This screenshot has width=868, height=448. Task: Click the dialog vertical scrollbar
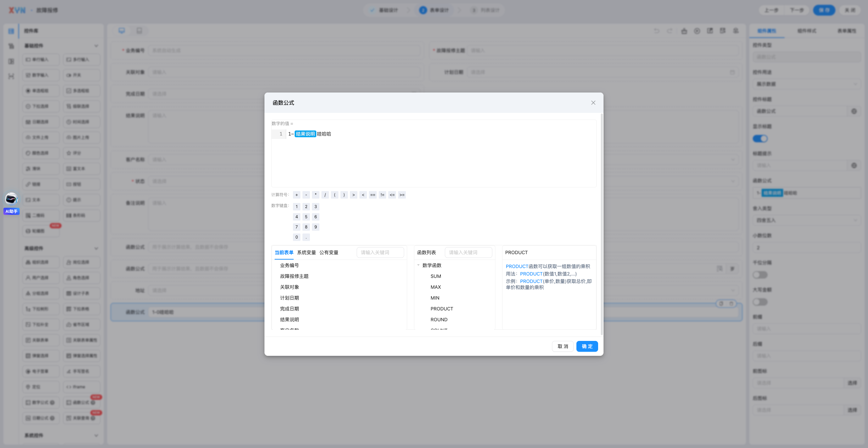(602, 224)
